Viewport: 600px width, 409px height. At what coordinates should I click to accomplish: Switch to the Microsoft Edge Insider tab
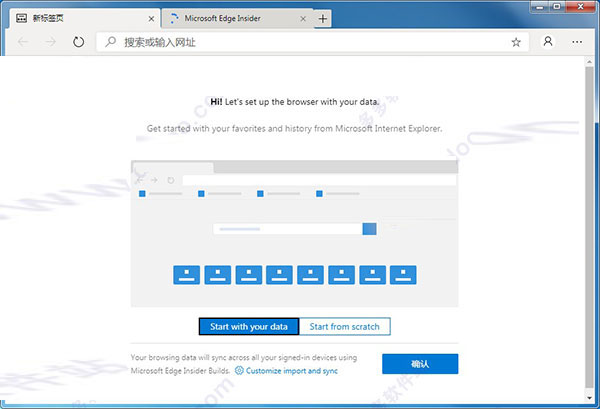pos(237,18)
